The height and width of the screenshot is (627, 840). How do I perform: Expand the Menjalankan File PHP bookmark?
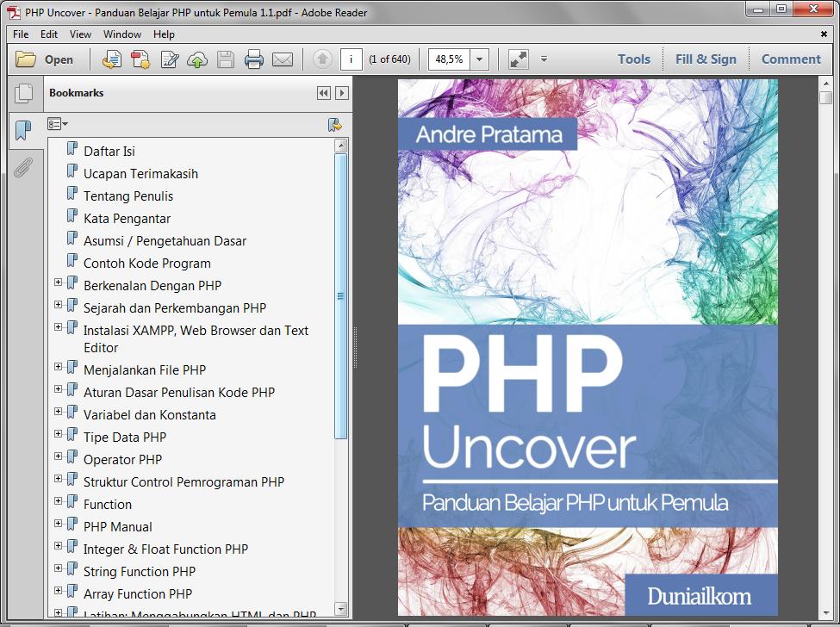[59, 367]
